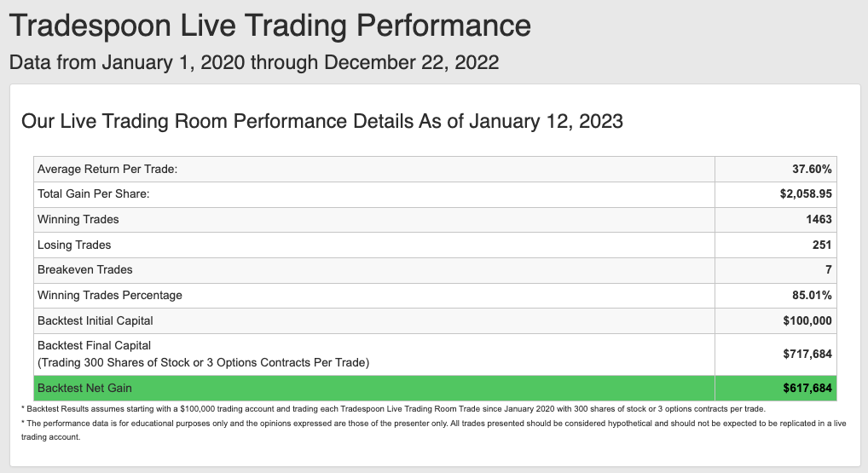Viewport: 868px width, 473px height.
Task: Click the Tradespoon Live Trading Performance heading
Action: click(x=270, y=26)
